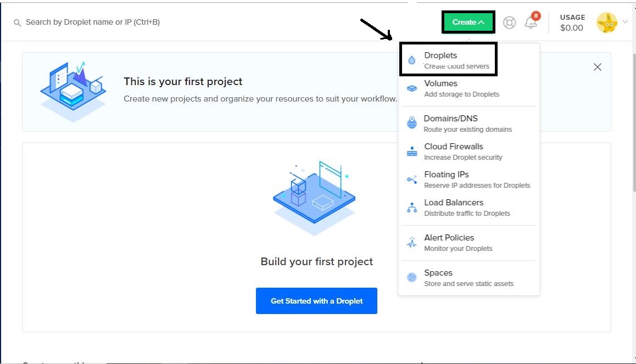This screenshot has height=364, width=636.
Task: Click the Alert Policies icon
Action: click(x=412, y=241)
